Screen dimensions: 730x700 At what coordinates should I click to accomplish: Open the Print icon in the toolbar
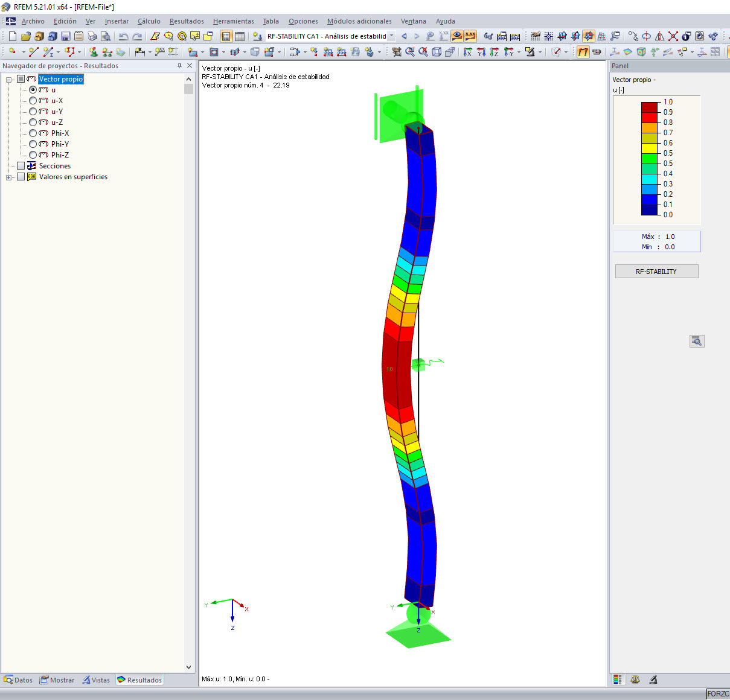tap(92, 36)
